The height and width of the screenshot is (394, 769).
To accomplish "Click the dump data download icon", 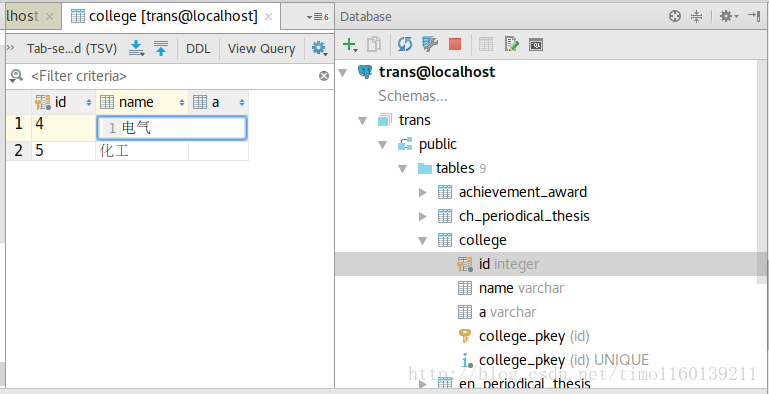I will 136,48.
